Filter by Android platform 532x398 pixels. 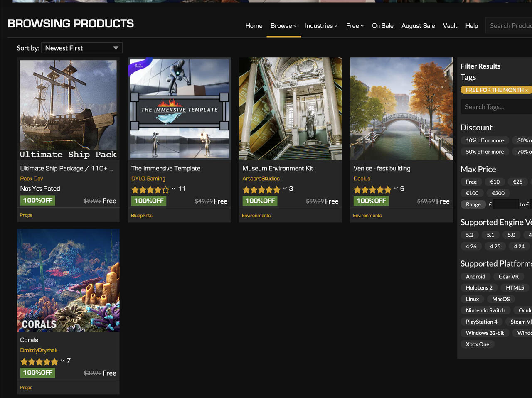point(475,276)
